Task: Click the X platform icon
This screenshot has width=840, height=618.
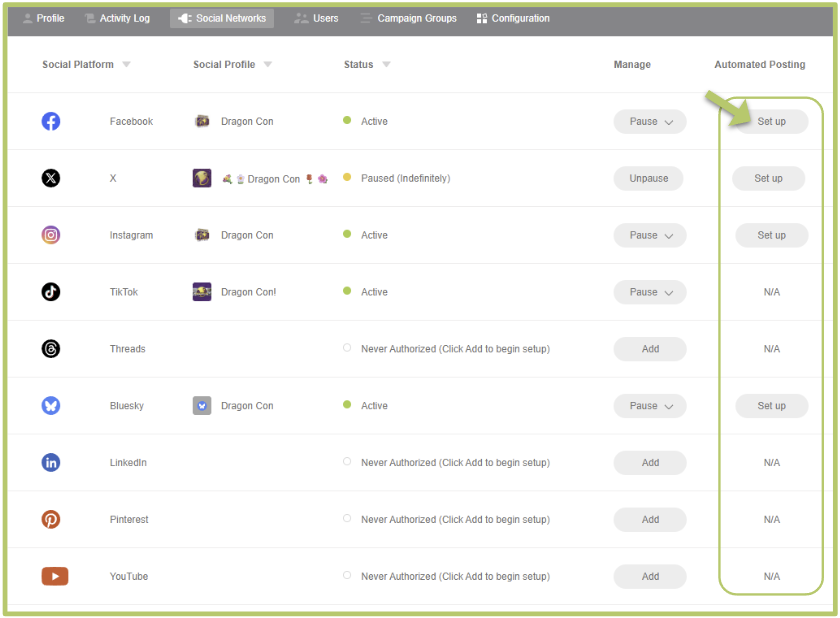Action: 51,178
